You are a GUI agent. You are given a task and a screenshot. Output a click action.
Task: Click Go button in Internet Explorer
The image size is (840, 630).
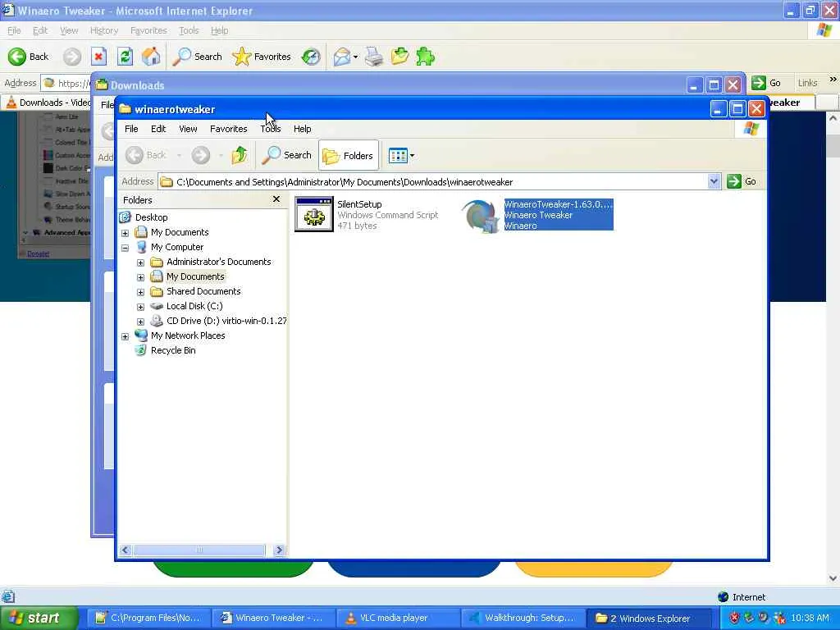[x=767, y=83]
